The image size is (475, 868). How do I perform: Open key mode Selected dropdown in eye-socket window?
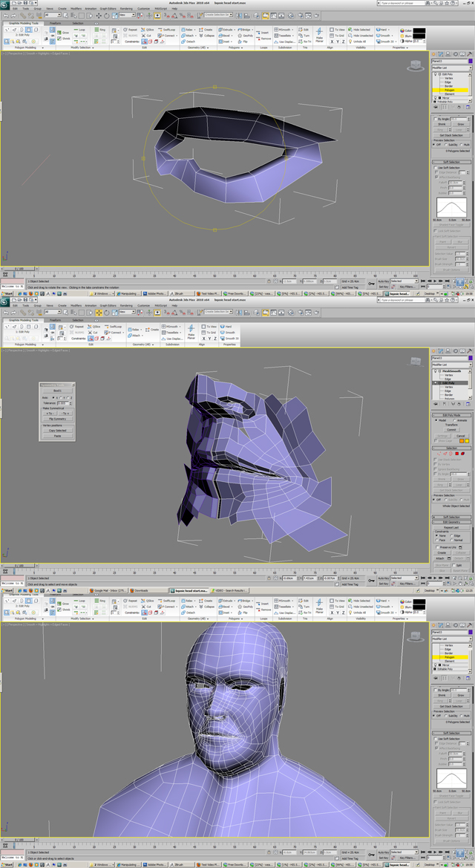click(404, 281)
